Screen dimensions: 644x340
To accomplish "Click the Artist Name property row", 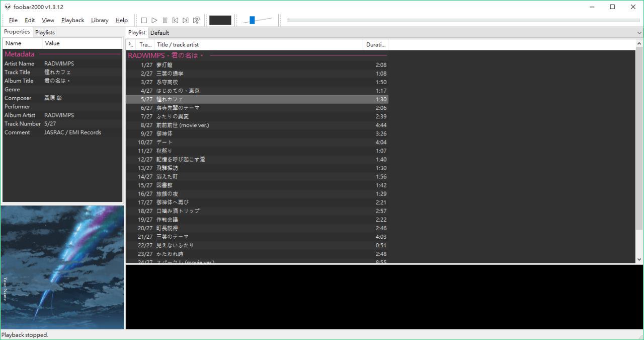I will tap(62, 63).
